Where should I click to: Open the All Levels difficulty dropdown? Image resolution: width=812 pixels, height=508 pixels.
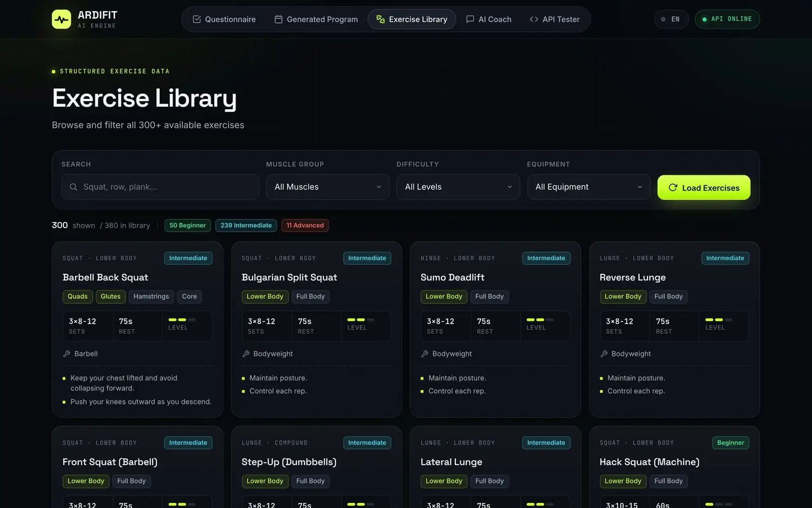click(x=458, y=187)
